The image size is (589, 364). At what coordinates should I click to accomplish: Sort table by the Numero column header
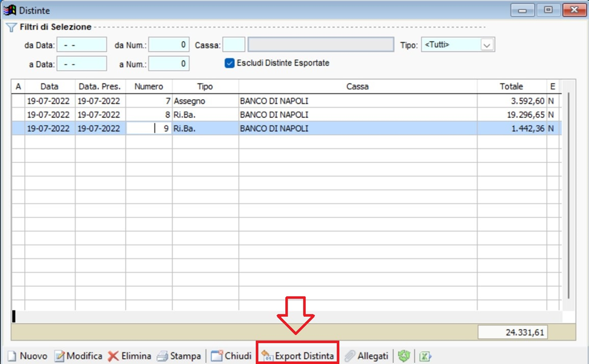pyautogui.click(x=148, y=86)
